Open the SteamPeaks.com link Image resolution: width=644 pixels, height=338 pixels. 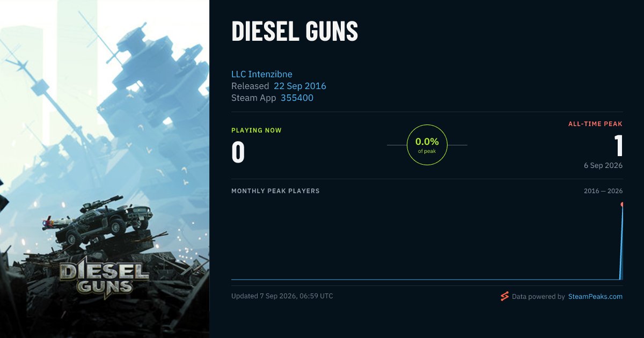595,296
